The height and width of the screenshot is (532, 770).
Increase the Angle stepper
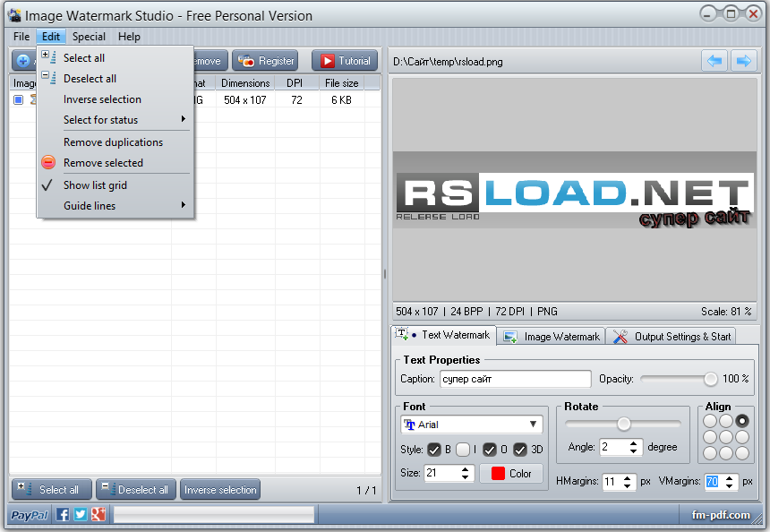click(634, 443)
